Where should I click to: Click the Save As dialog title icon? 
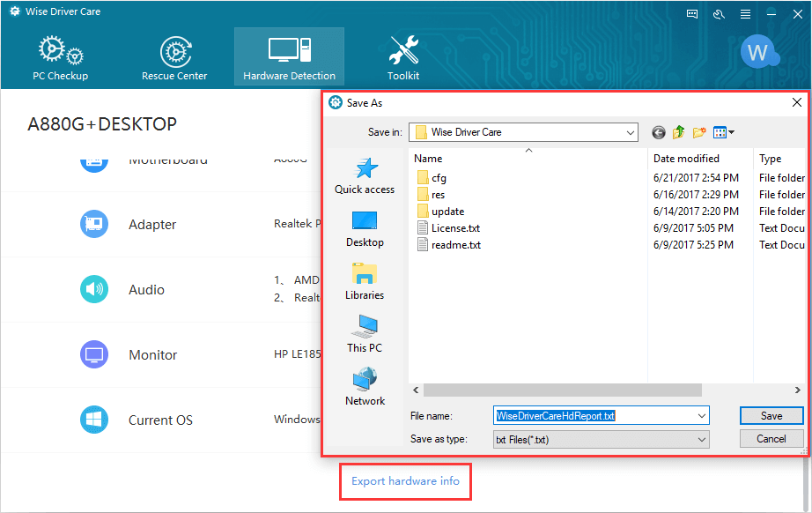pyautogui.click(x=336, y=102)
